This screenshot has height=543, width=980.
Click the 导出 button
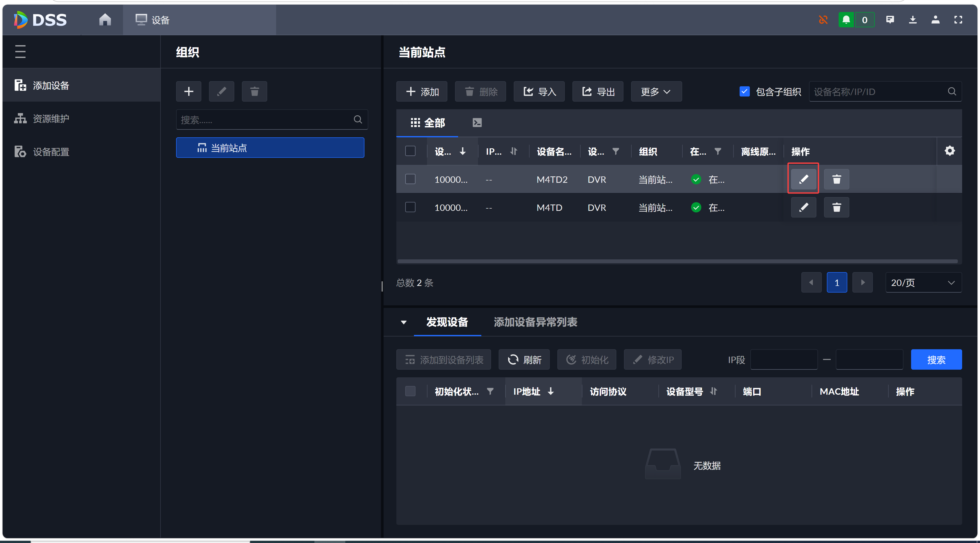click(x=598, y=91)
